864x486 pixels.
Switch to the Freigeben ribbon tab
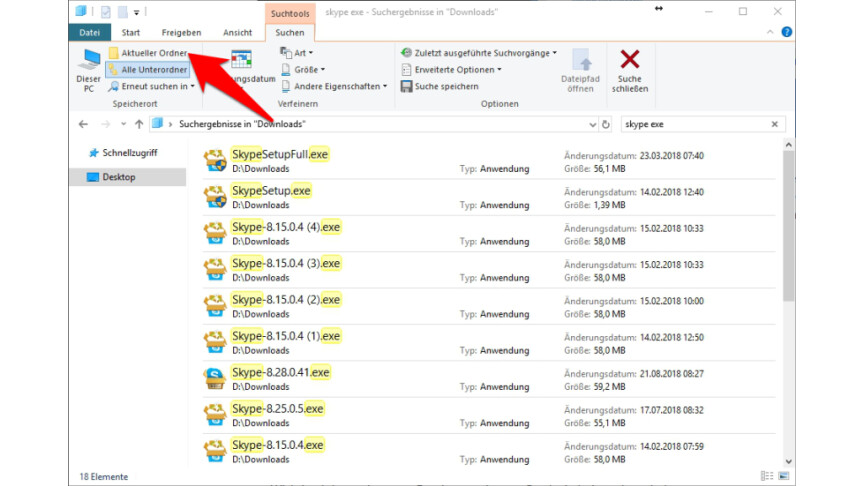[181, 33]
